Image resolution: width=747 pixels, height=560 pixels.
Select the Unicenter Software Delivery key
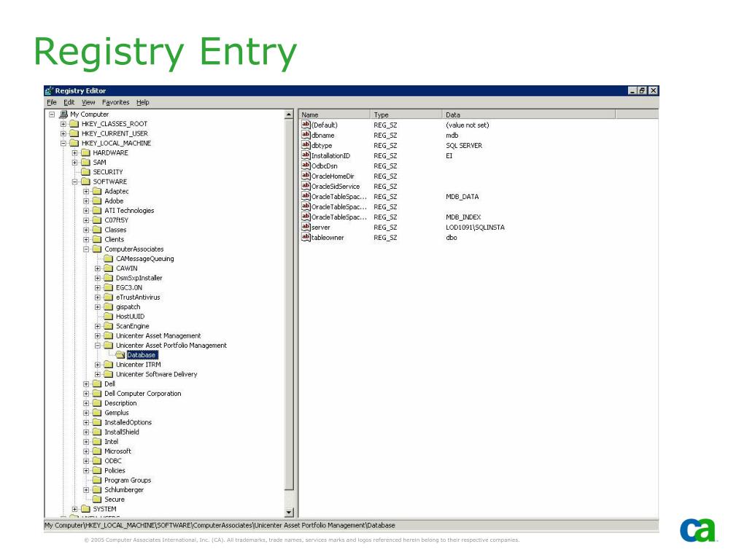coord(156,374)
